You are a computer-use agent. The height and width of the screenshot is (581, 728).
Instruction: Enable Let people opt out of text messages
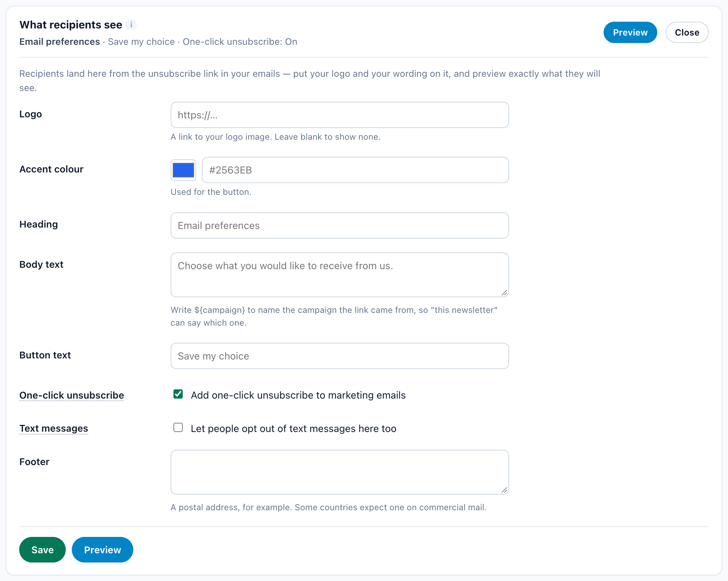(x=178, y=427)
